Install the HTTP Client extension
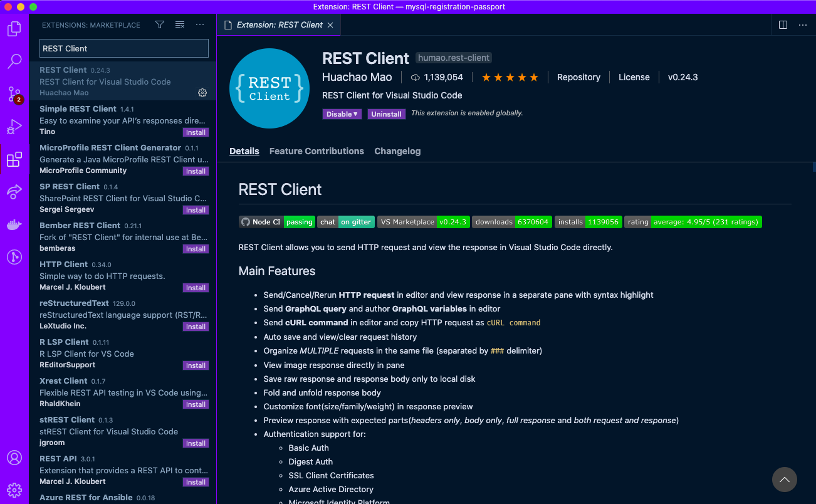The image size is (816, 504). pos(196,287)
